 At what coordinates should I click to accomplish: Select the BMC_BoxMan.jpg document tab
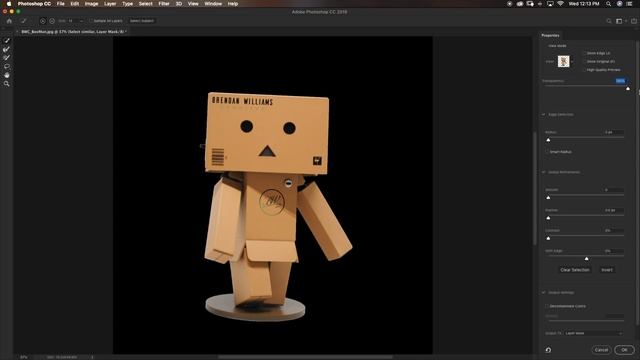pyautogui.click(x=73, y=31)
